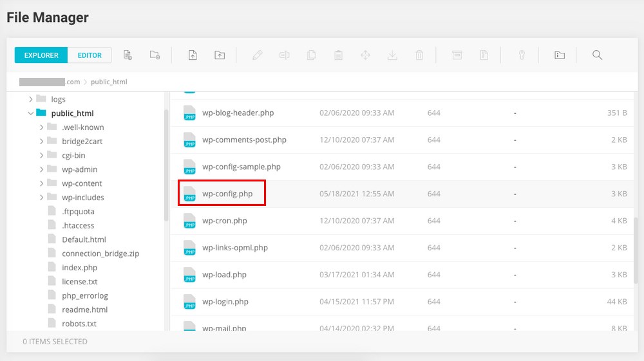Viewport: 644px width, 361px height.
Task: Select the extract archive icon
Action: (484, 55)
